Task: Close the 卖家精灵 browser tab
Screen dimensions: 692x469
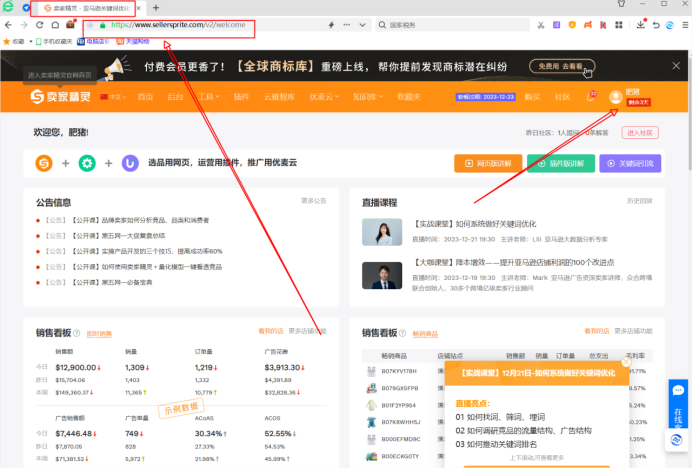Action: coord(139,8)
